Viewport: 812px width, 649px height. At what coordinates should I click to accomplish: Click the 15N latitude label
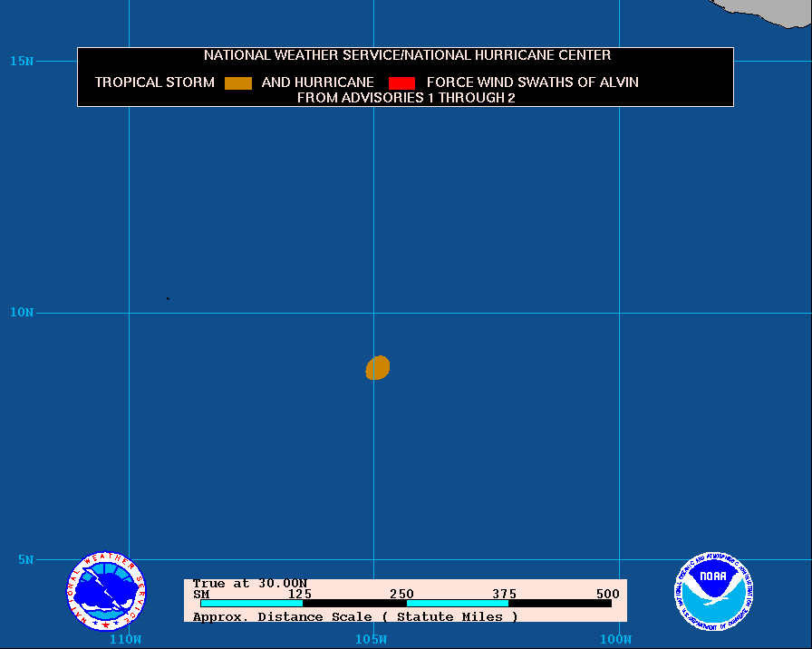click(22, 61)
